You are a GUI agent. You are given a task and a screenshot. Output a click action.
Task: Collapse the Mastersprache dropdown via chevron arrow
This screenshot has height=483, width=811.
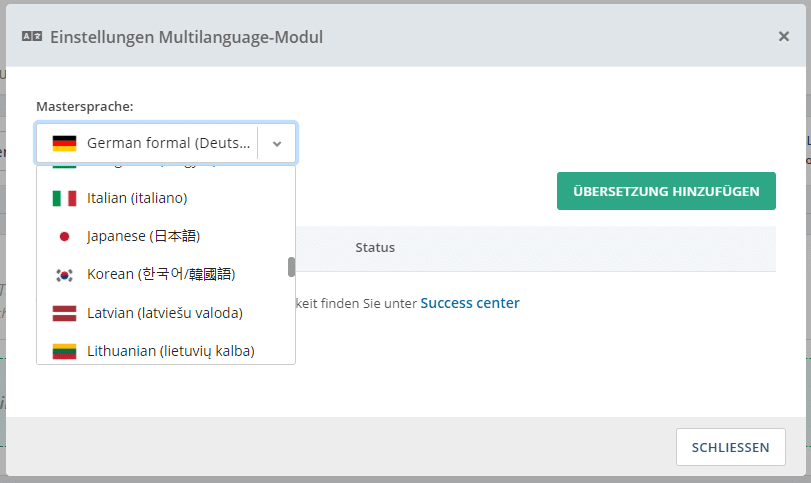(277, 144)
